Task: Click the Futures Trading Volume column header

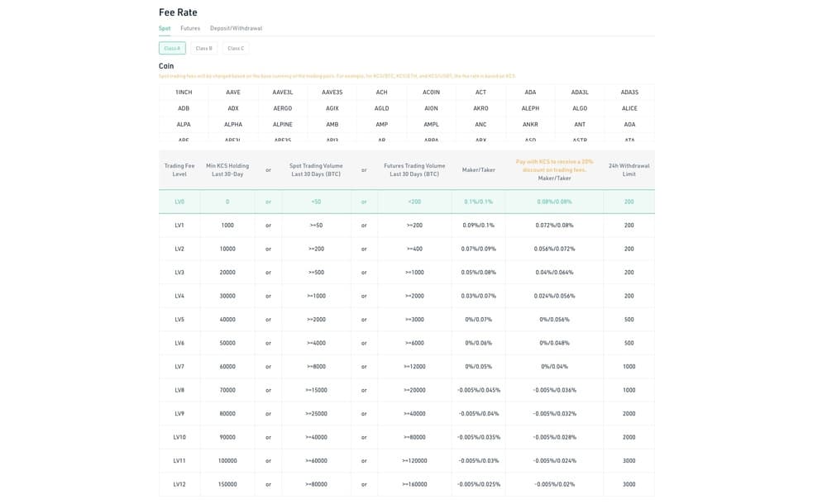Action: pyautogui.click(x=414, y=169)
